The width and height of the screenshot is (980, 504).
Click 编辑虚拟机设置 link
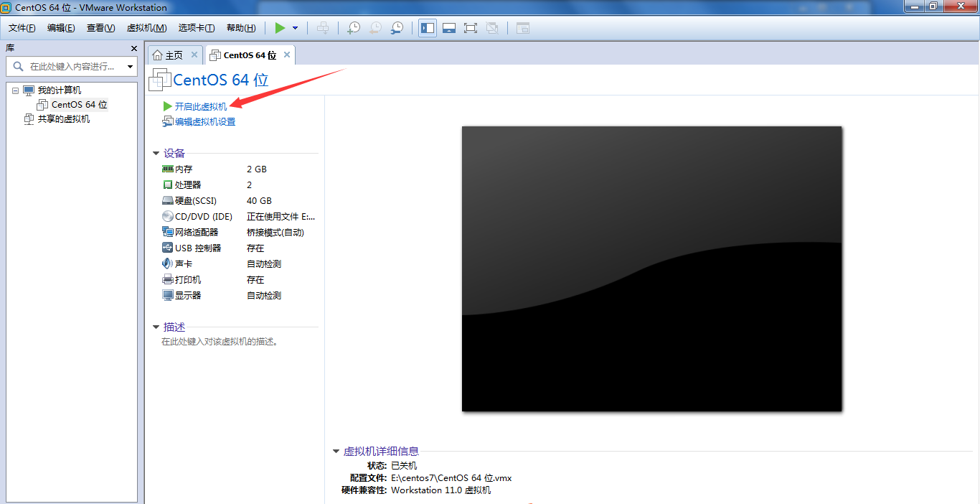point(205,122)
